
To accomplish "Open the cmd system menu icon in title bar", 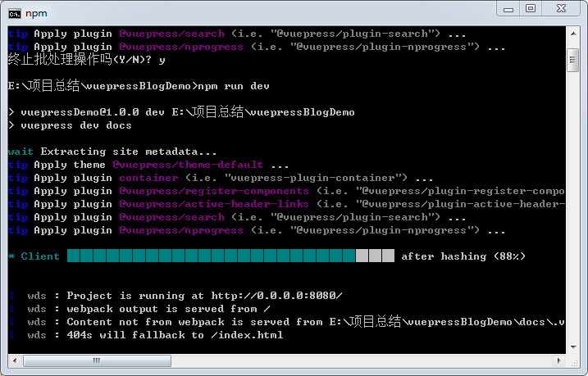I will pyautogui.click(x=15, y=14).
